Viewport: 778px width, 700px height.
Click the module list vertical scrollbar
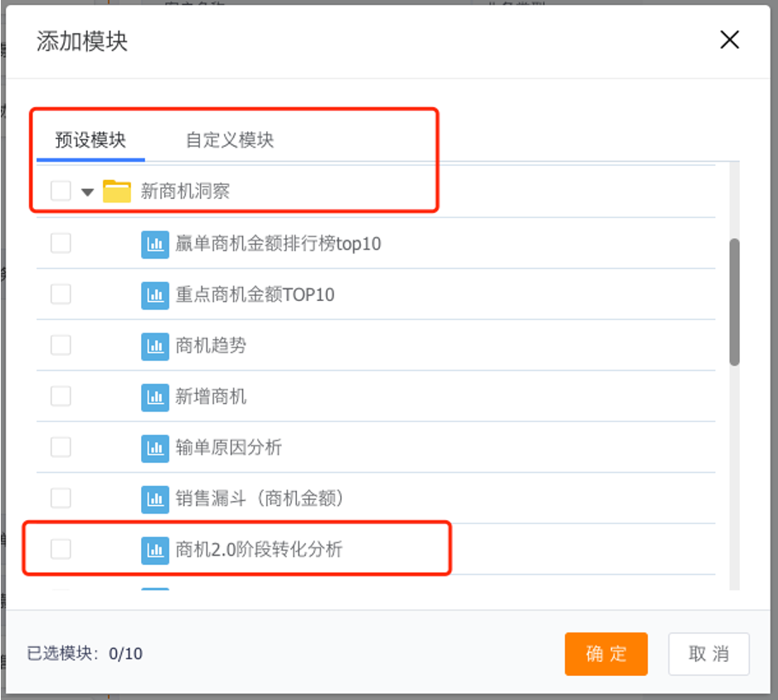click(734, 302)
